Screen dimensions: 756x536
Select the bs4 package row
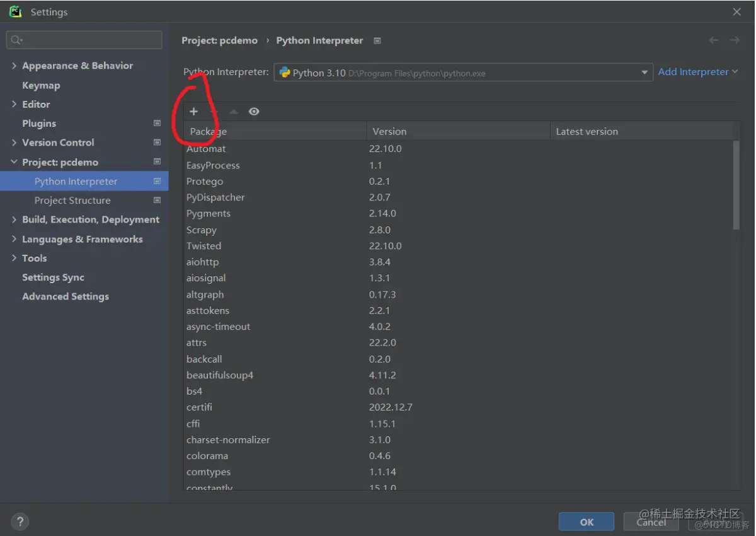(x=458, y=391)
